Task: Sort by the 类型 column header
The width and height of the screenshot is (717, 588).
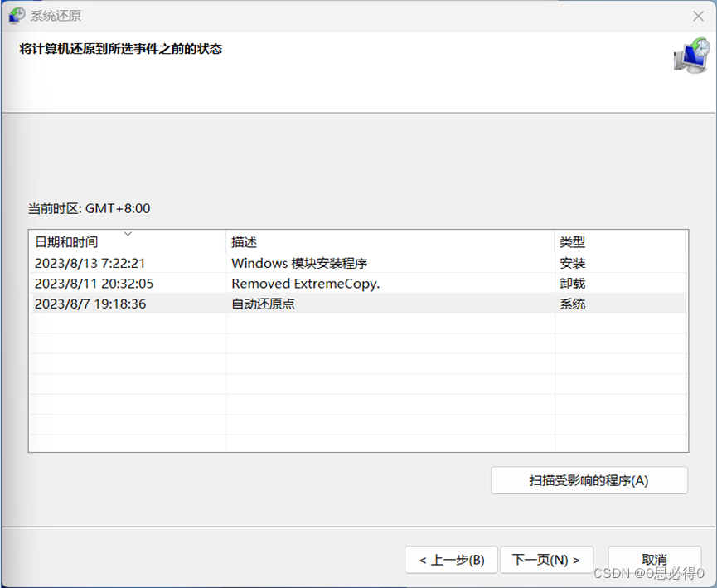Action: click(x=620, y=241)
